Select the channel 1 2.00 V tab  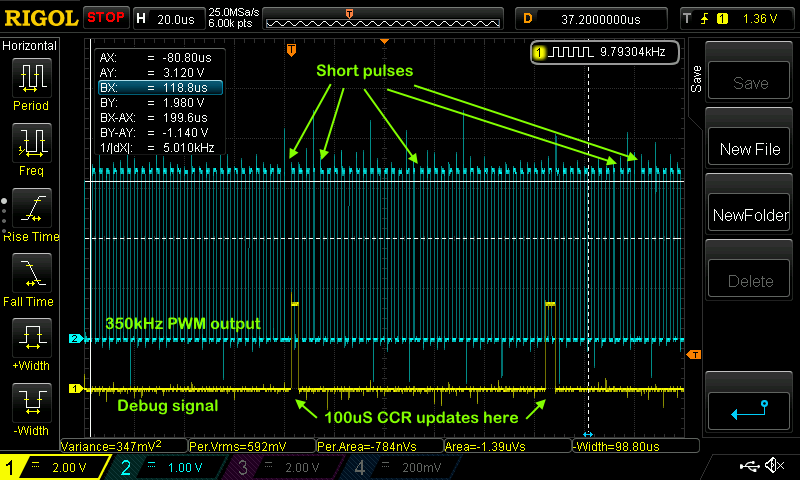(x=54, y=467)
